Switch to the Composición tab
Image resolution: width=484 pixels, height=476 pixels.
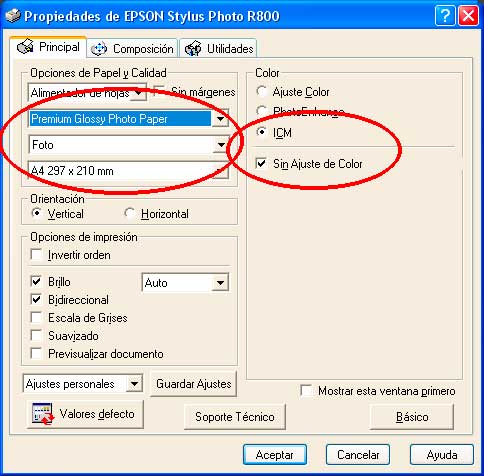[132, 49]
